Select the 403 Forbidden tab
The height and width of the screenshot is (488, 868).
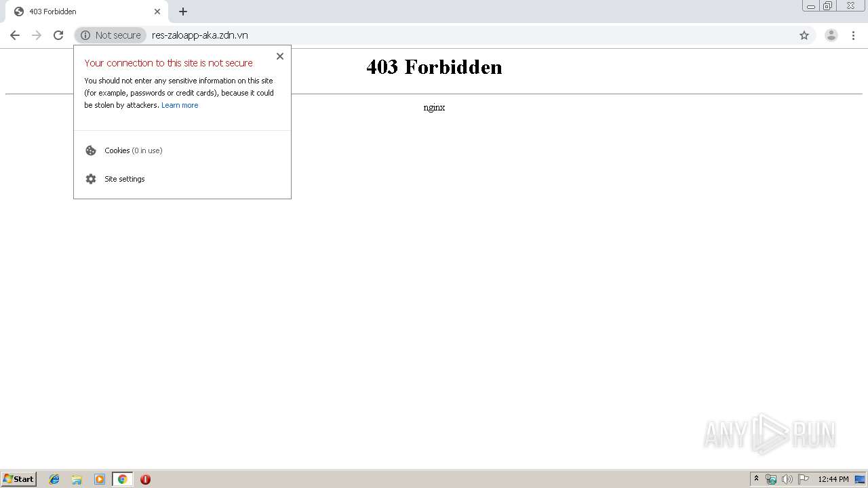(86, 12)
